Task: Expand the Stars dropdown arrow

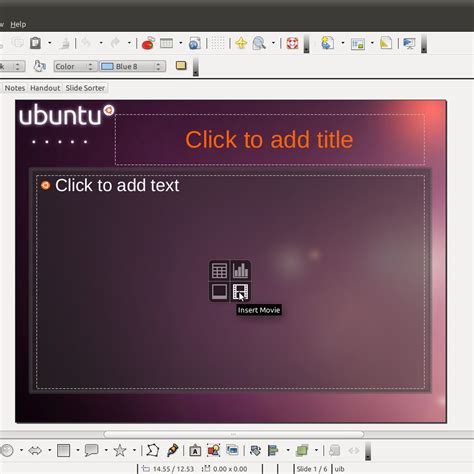Action: 134,451
